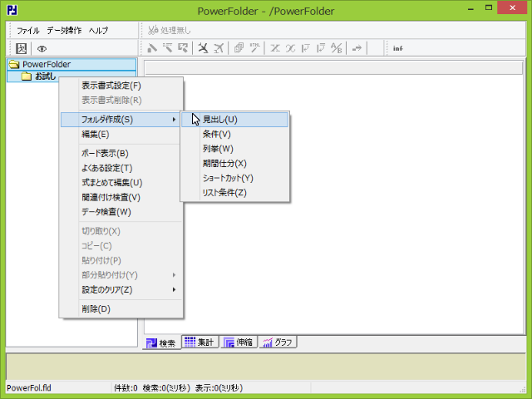The width and height of the screenshot is (532, 399).
Task: Click the PowerFolder app icon in title bar
Action: pos(12,10)
